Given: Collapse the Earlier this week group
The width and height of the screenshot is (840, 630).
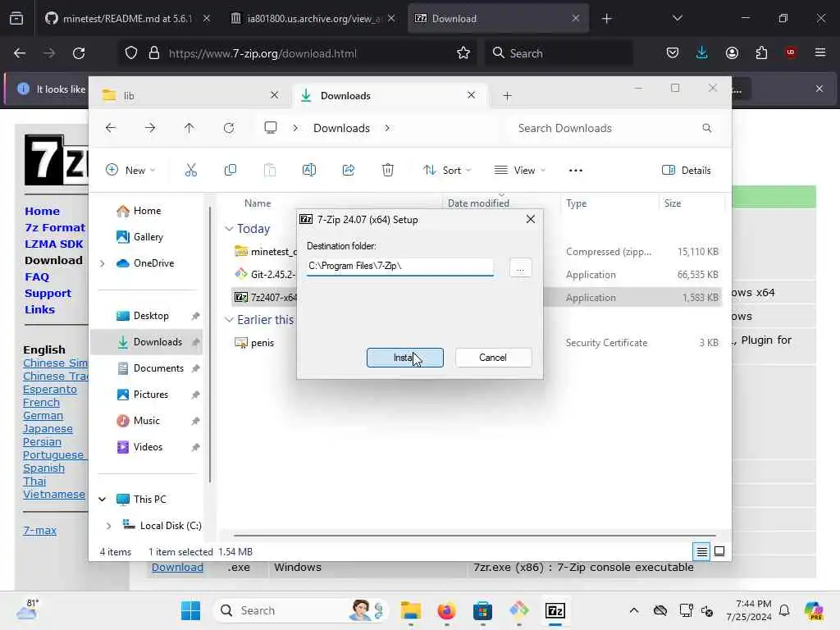Looking at the screenshot, I should pyautogui.click(x=230, y=320).
